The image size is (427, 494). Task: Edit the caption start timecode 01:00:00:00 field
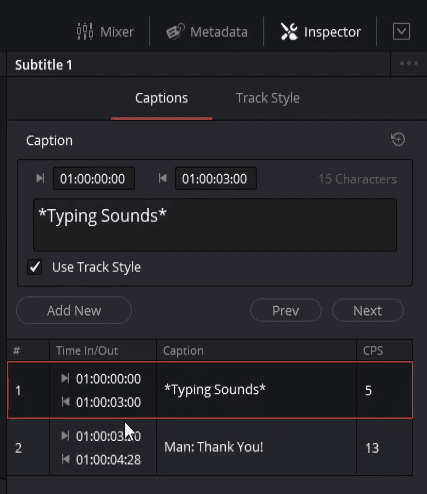point(94,179)
